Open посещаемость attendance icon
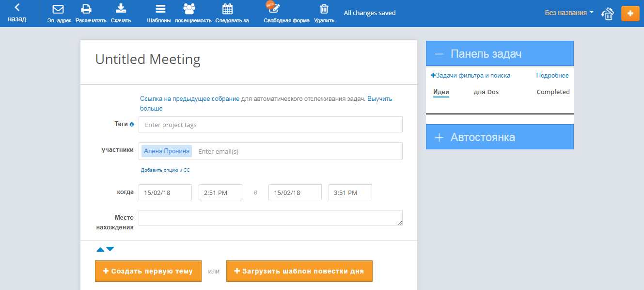644x290 pixels. click(189, 9)
